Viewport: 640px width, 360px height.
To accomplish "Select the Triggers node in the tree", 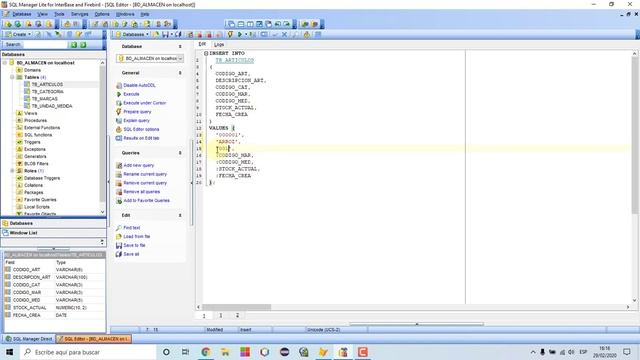I will [32, 142].
